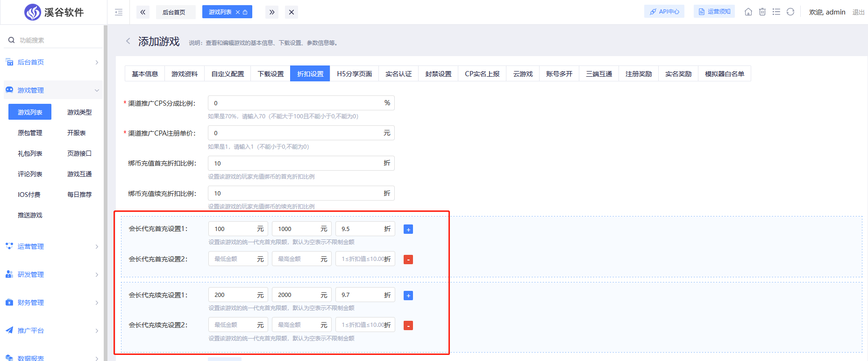
Task: Select the 三端互通 tab
Action: [599, 74]
